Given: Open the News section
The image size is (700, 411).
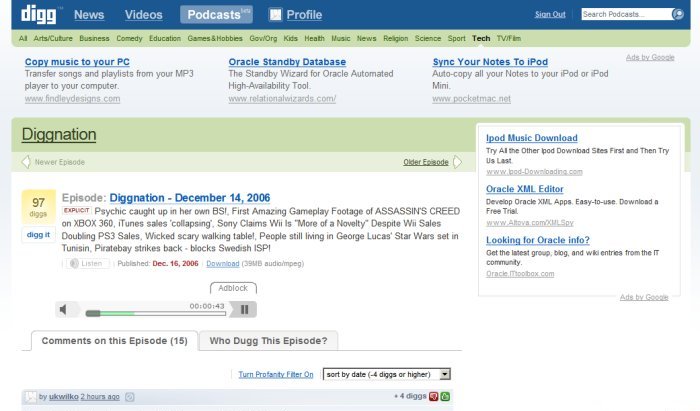Looking at the screenshot, I should 89,15.
